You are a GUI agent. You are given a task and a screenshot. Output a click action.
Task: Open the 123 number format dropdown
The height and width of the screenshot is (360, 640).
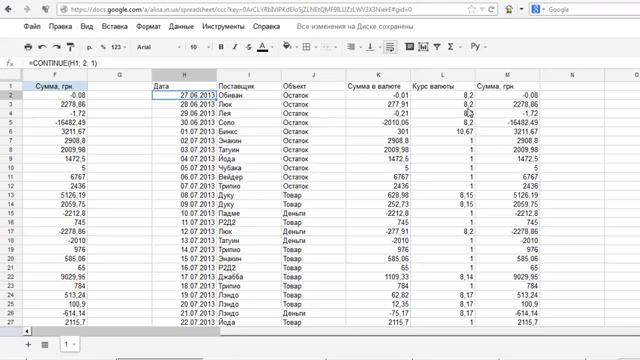coord(118,47)
